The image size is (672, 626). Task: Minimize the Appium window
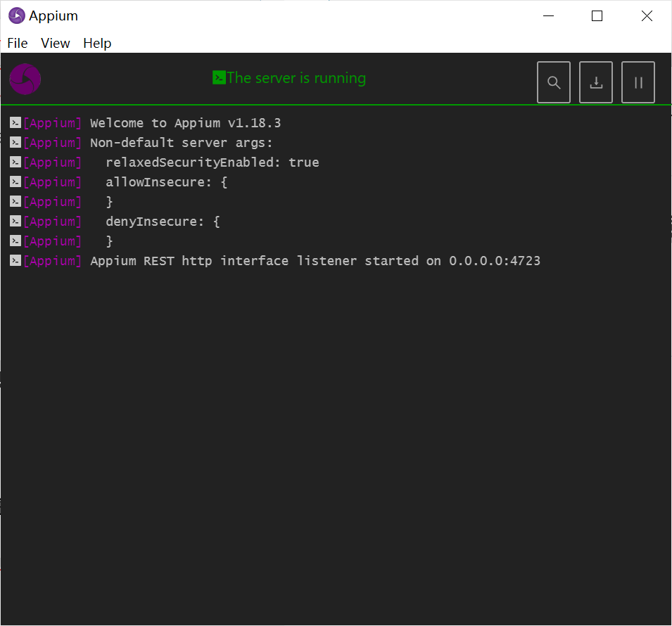pyautogui.click(x=549, y=16)
